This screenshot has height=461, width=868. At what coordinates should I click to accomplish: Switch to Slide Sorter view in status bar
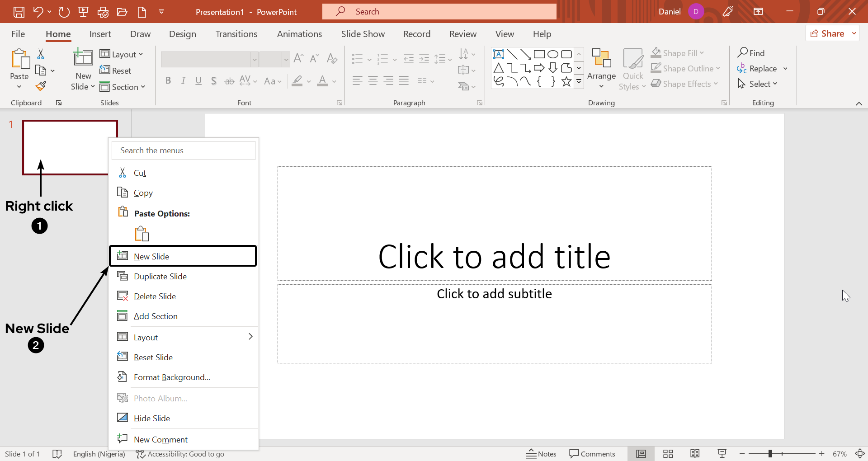[x=668, y=453]
